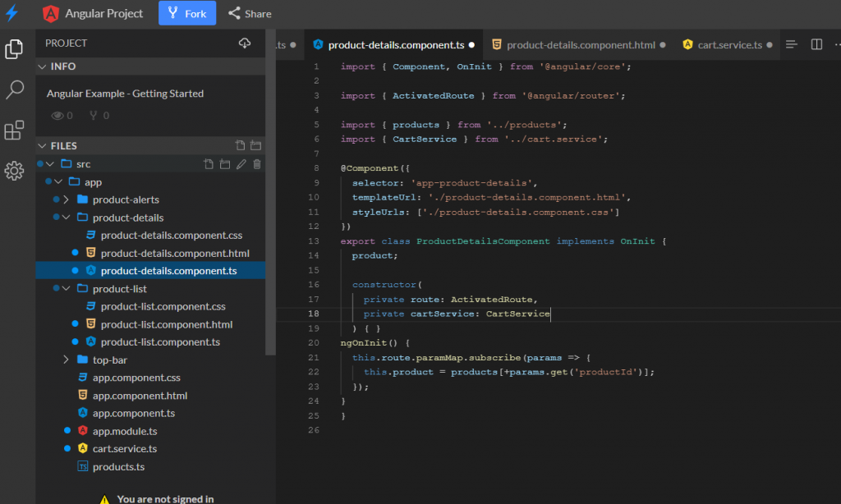Click line number 13 in gutter
This screenshot has width=841, height=504.
point(314,241)
